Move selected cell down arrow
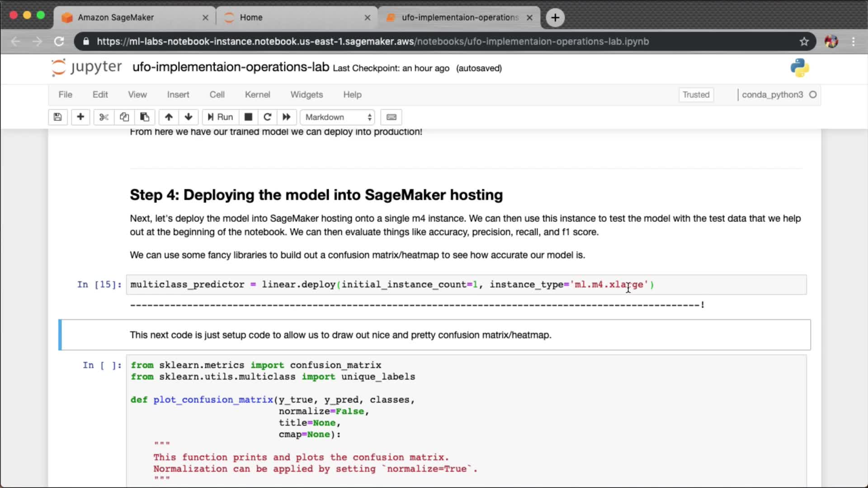Viewport: 868px width, 488px height. 189,117
